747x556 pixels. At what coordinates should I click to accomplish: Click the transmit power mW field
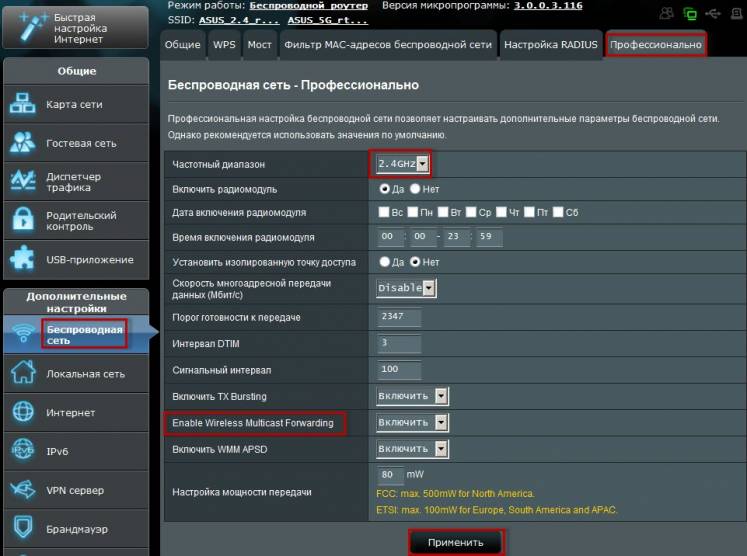point(390,474)
